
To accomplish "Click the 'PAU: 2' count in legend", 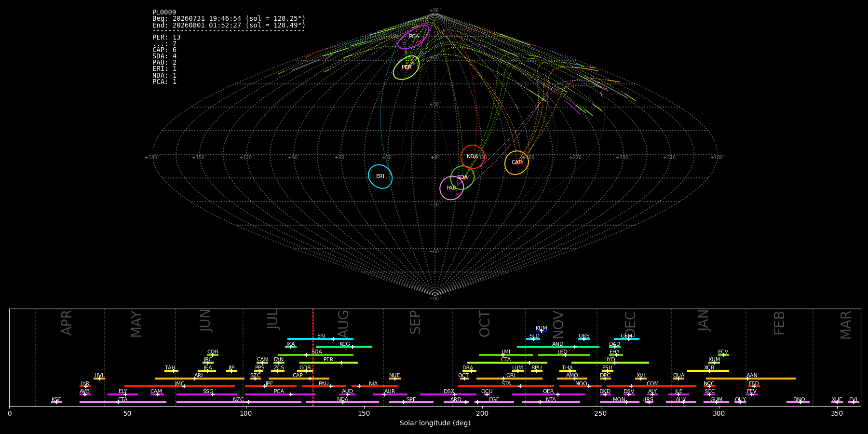I will click(164, 62).
